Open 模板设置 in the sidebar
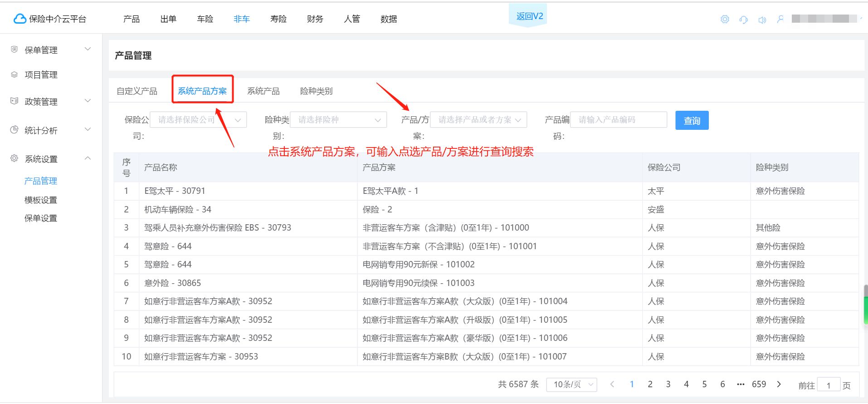The image size is (868, 404). coord(41,200)
